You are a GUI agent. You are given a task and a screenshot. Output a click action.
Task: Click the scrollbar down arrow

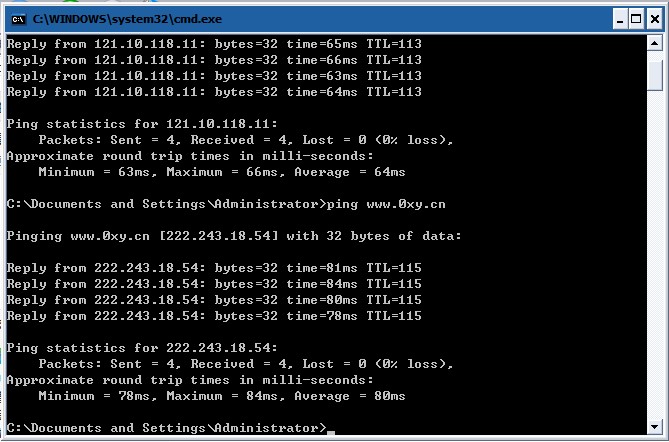tap(654, 427)
